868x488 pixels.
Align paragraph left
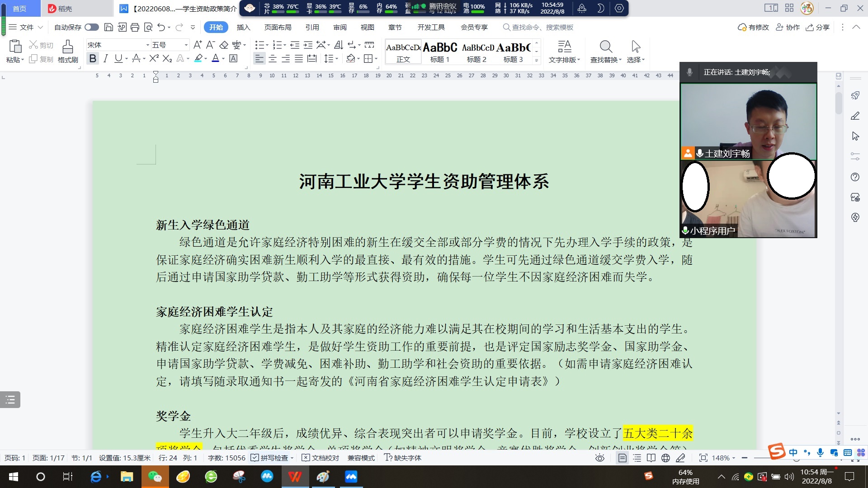(259, 58)
